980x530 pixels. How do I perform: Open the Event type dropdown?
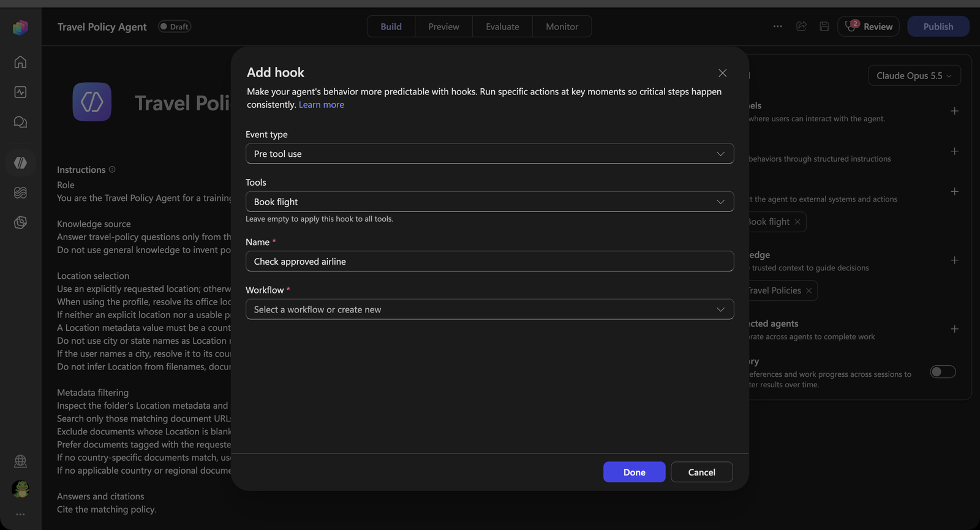(x=489, y=154)
